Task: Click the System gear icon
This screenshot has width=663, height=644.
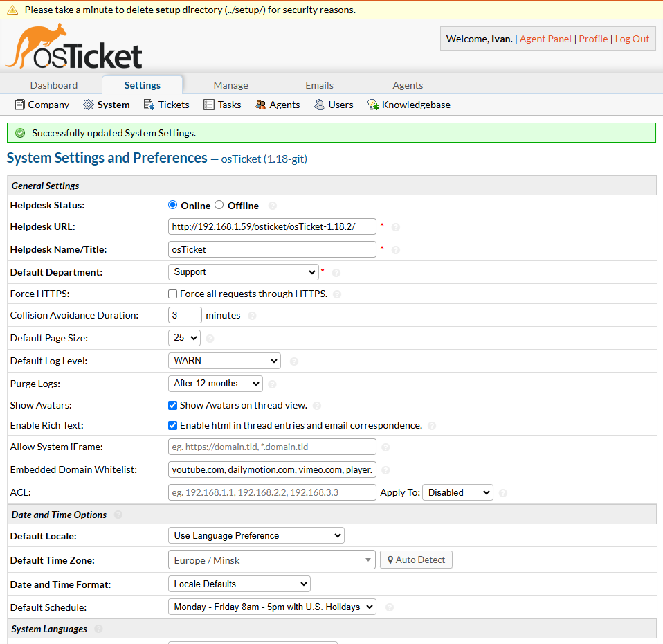Action: (89, 105)
